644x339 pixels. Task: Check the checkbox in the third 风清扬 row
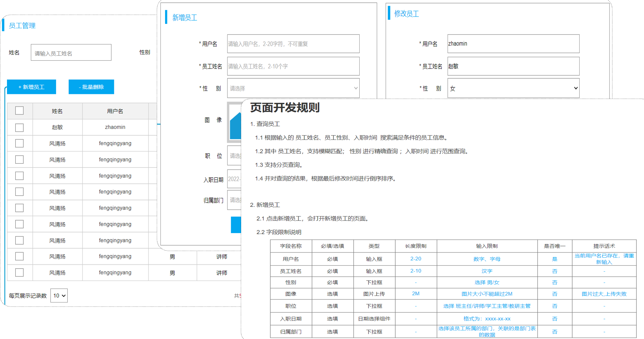[20, 176]
